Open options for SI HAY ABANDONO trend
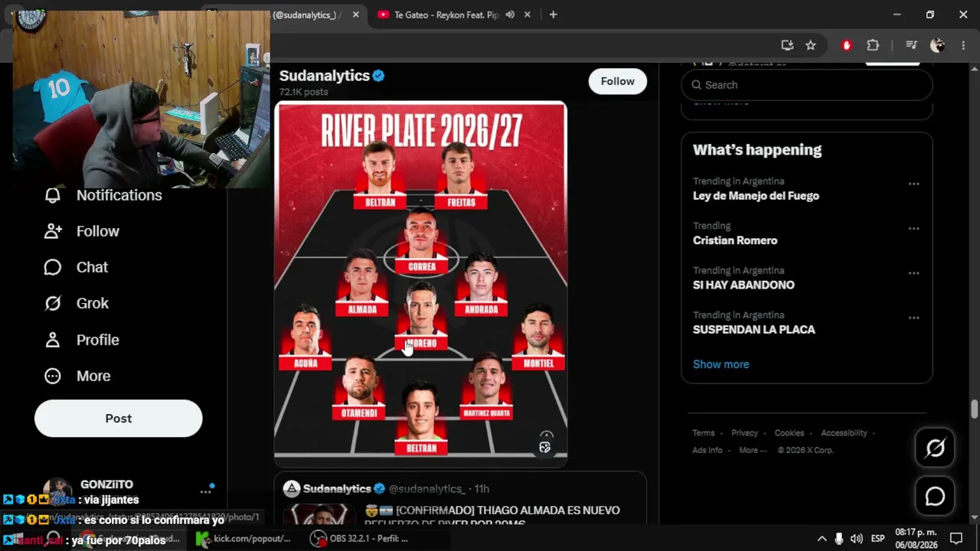This screenshot has height=551, width=980. 913,272
